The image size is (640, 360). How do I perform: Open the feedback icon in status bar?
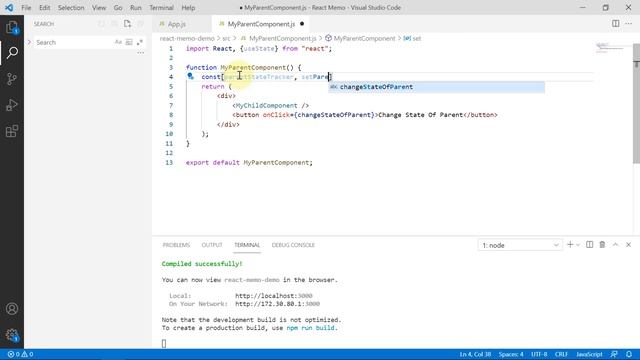(x=614, y=354)
